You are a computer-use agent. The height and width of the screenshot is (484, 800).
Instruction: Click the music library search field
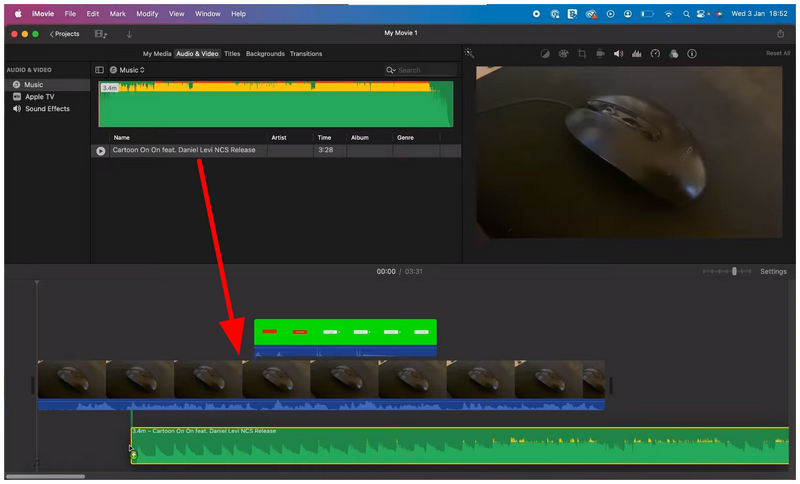click(422, 70)
